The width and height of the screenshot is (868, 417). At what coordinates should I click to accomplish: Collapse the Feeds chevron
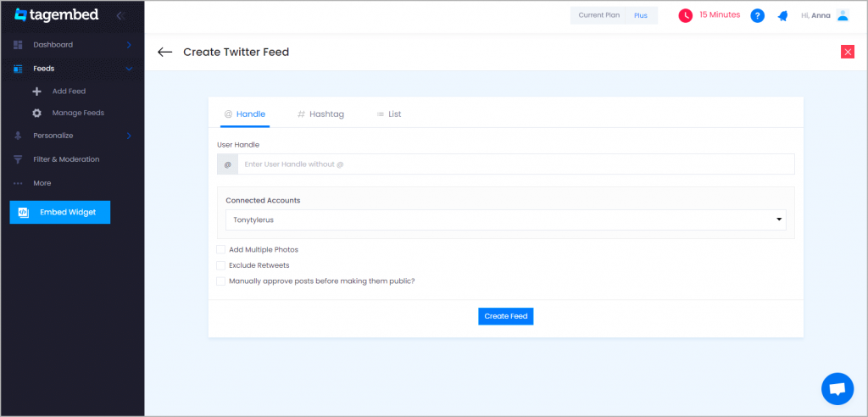pos(129,69)
